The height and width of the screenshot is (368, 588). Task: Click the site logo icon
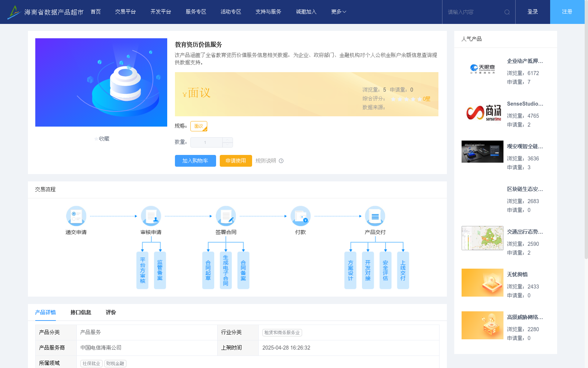coord(14,12)
